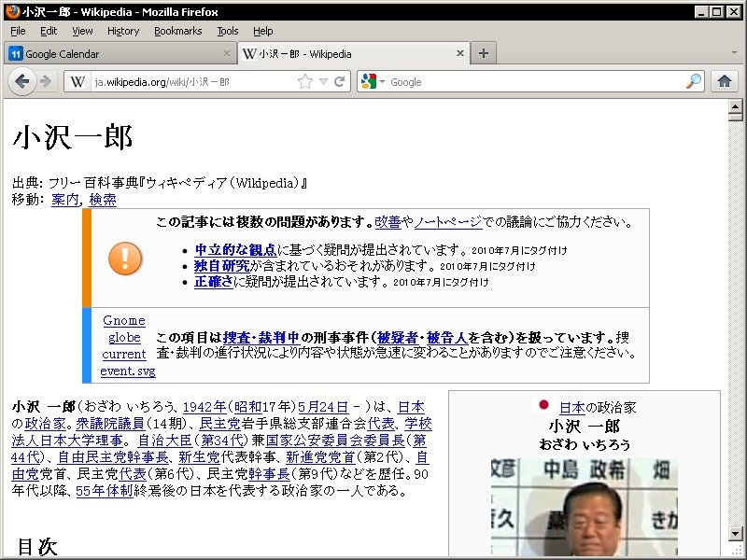Viewport: 747px width, 560px height.
Task: Bookmark this page with the star icon
Action: 304,82
